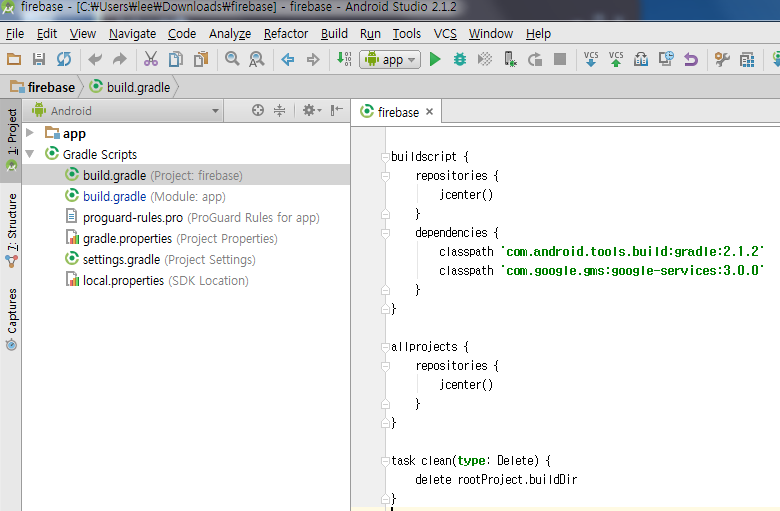Image resolution: width=780 pixels, height=511 pixels.
Task: Open Project Structure toolbar icon
Action: pos(747,60)
